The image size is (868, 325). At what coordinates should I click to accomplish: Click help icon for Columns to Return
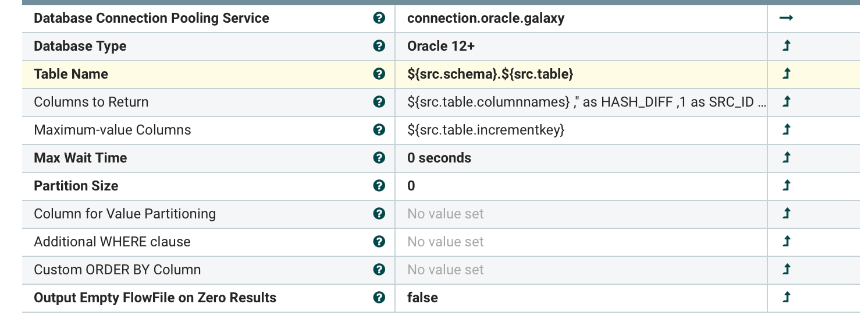coord(379,102)
